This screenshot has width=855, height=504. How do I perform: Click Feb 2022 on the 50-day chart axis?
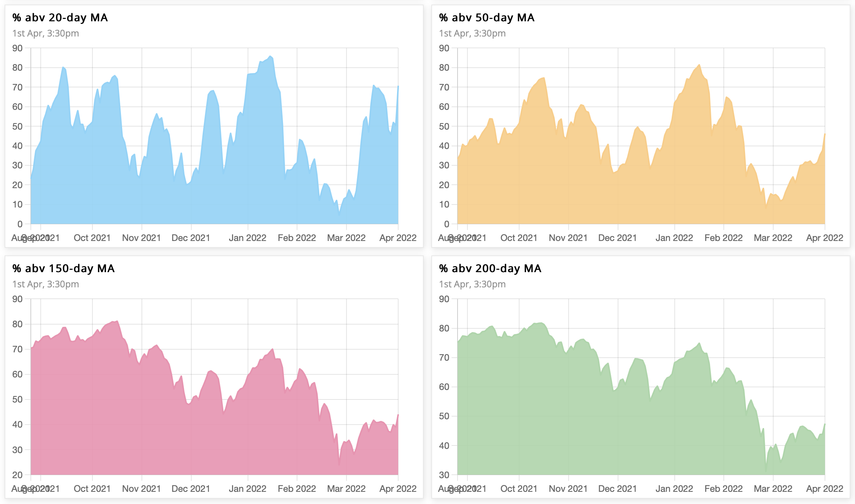[723, 238]
